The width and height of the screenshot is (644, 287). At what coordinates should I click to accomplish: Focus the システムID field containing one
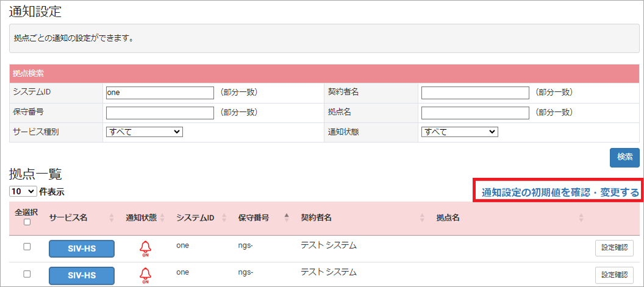pos(160,93)
